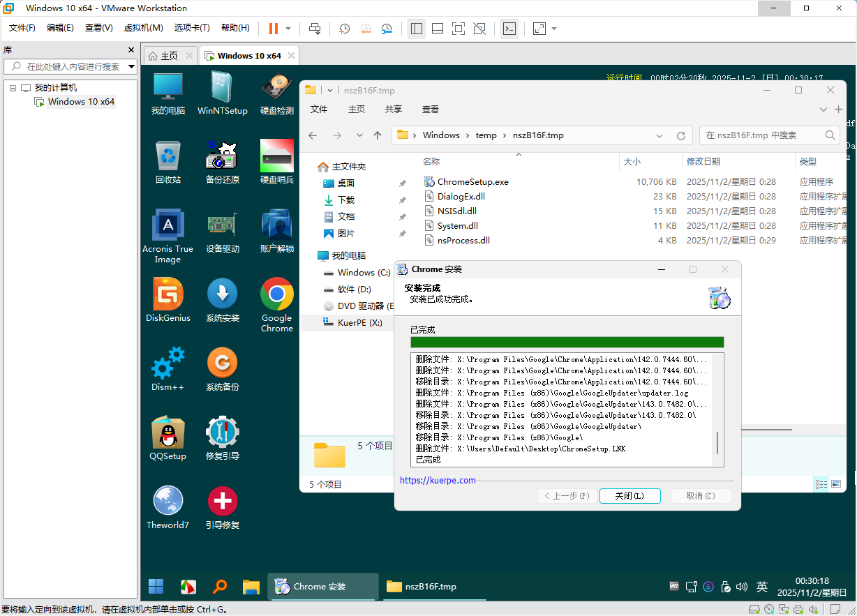Click the send Ctrl+Alt+Del toolbar icon
Screen dimensions: 857x616
[x=315, y=29]
